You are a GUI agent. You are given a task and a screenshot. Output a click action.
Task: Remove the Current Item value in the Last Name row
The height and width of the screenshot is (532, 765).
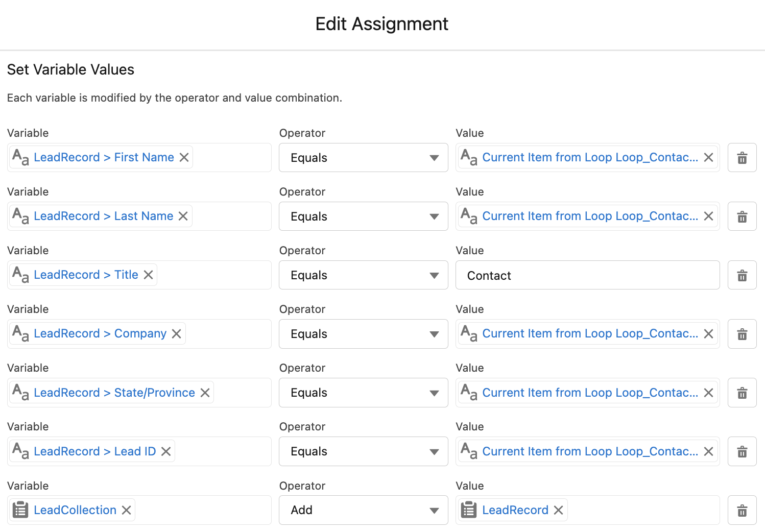click(x=708, y=216)
